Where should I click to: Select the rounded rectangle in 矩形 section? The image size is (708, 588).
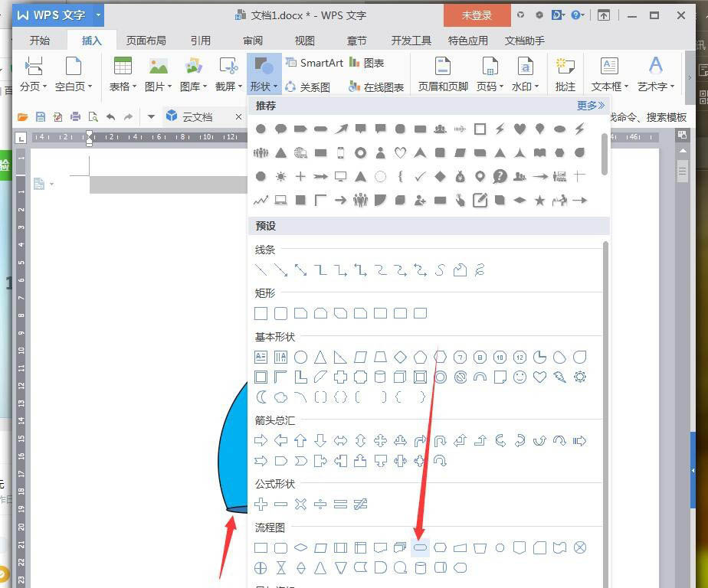(281, 313)
